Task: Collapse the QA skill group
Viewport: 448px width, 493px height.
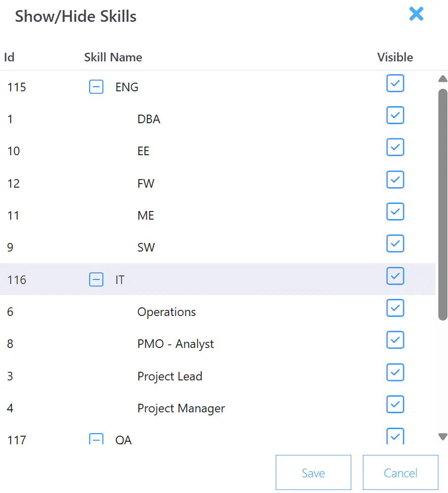Action: pyautogui.click(x=96, y=439)
